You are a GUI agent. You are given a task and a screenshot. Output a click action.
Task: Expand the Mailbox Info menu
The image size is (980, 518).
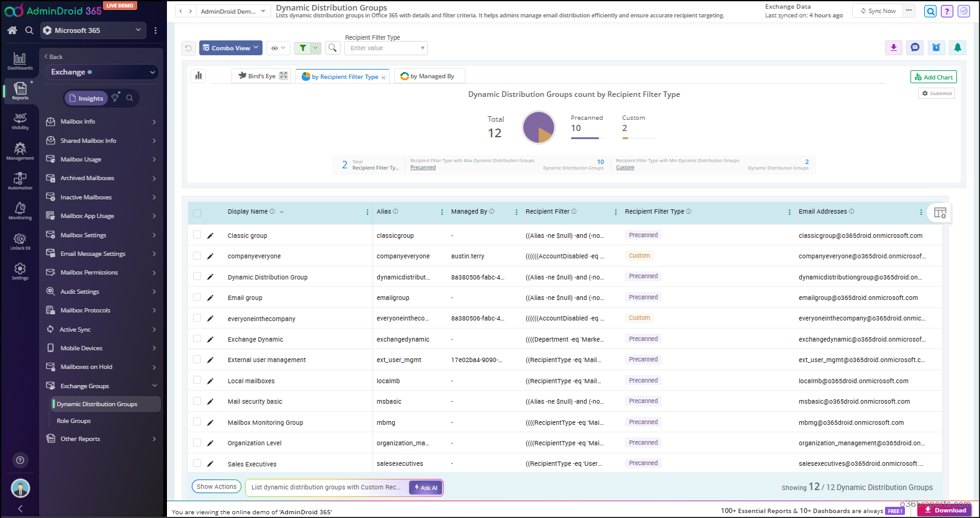[101, 122]
